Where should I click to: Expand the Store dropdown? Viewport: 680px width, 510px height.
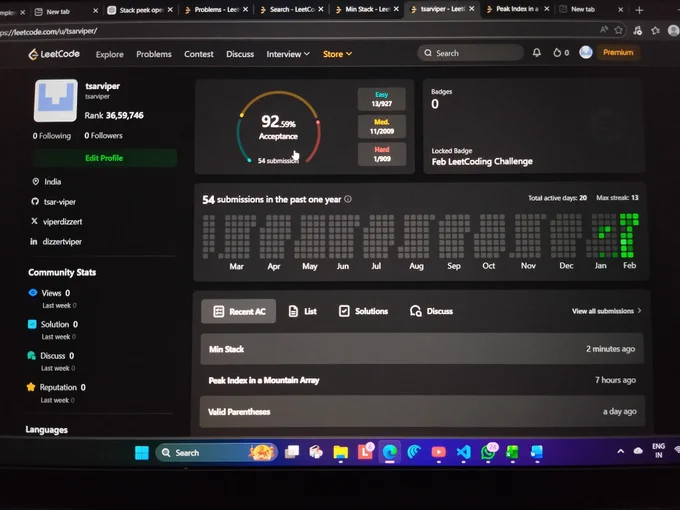[337, 54]
